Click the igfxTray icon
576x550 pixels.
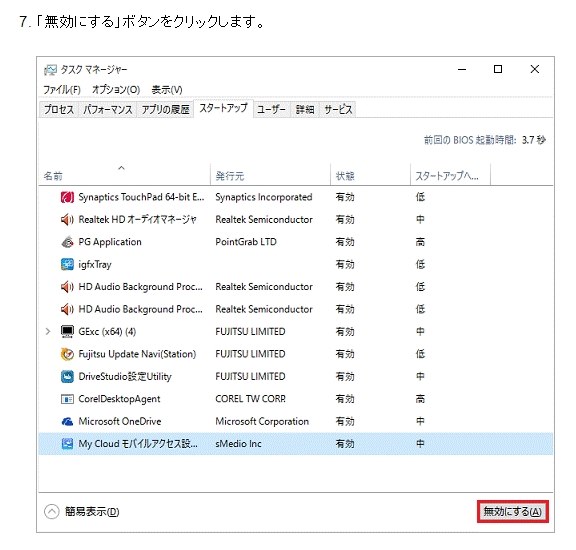67,265
